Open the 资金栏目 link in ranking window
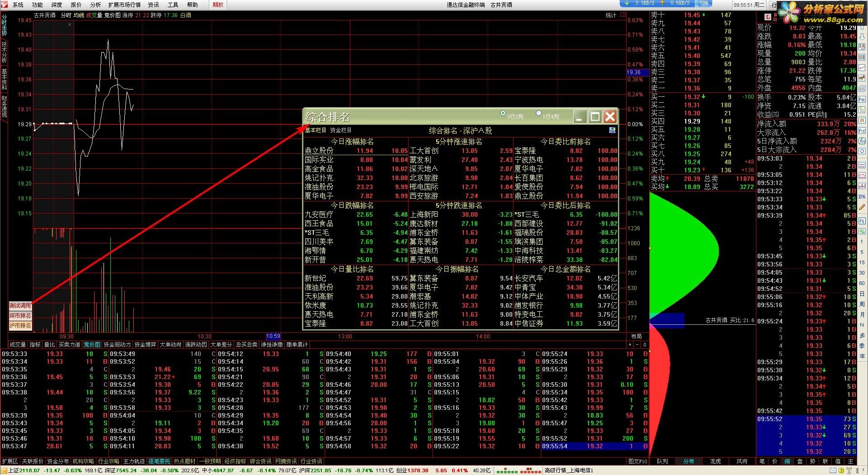 341,130
